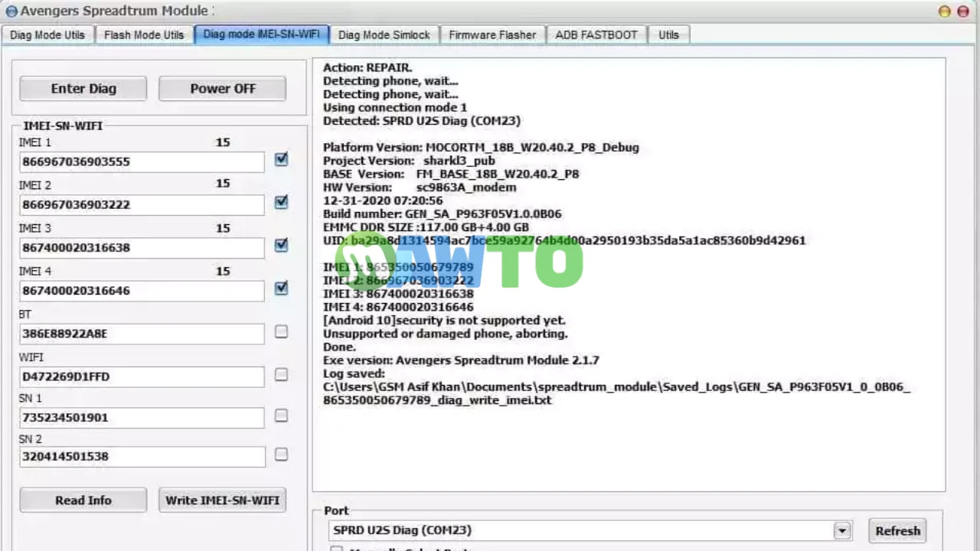
Task: Click the "Done." log line
Action: click(x=340, y=347)
